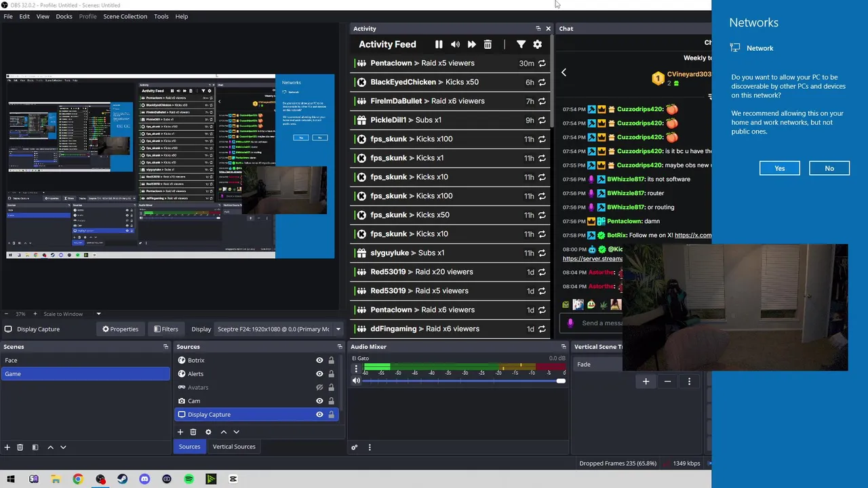The width and height of the screenshot is (868, 488).
Task: Open Discord from the taskbar
Action: [144, 479]
